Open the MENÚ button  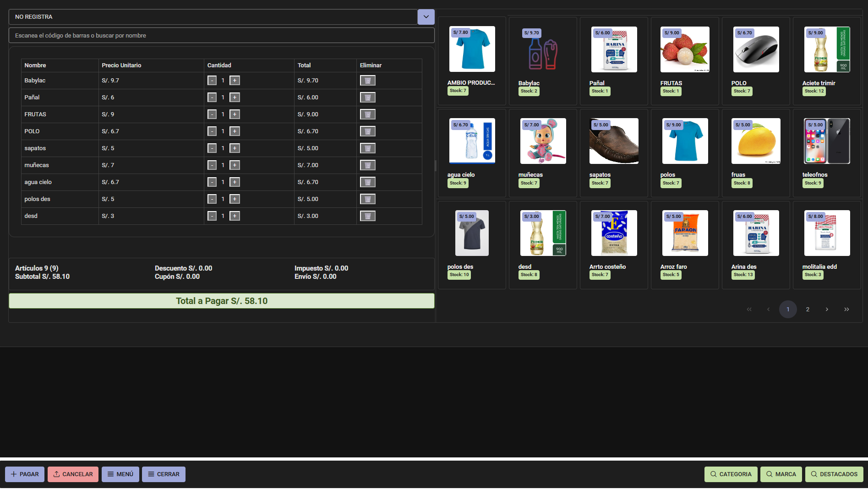(x=120, y=474)
